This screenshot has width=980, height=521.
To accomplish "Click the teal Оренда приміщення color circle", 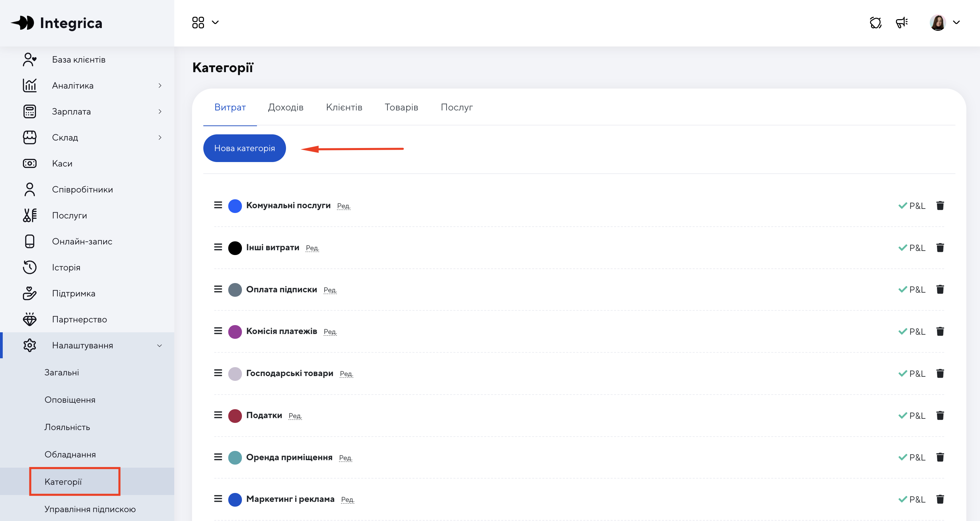I will tap(235, 457).
